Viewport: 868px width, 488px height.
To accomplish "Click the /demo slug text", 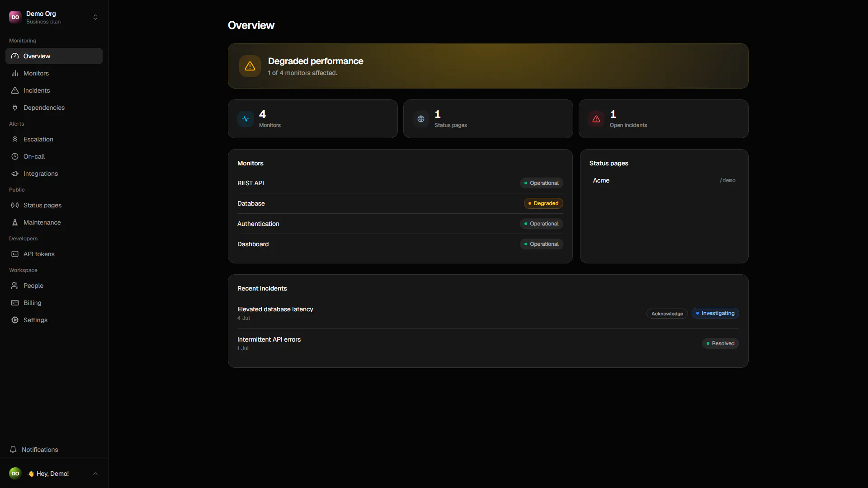I will click(x=727, y=180).
